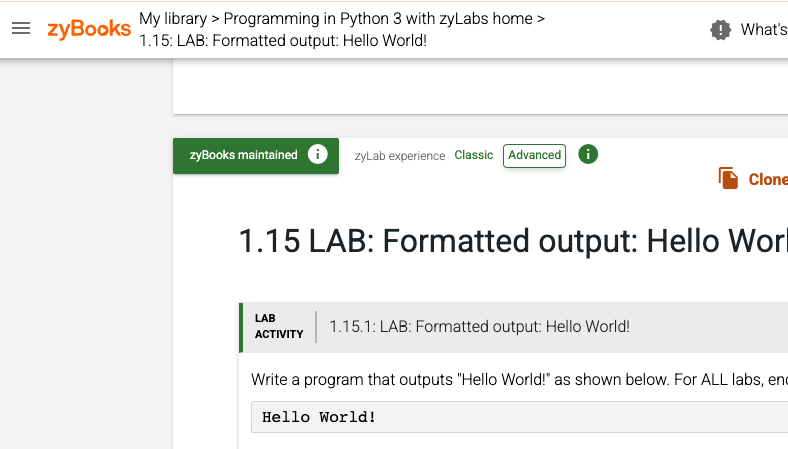Click activity title '1.15.1: LAB: Formatted output: Hello World!'
The image size is (788, 449).
pos(479,327)
